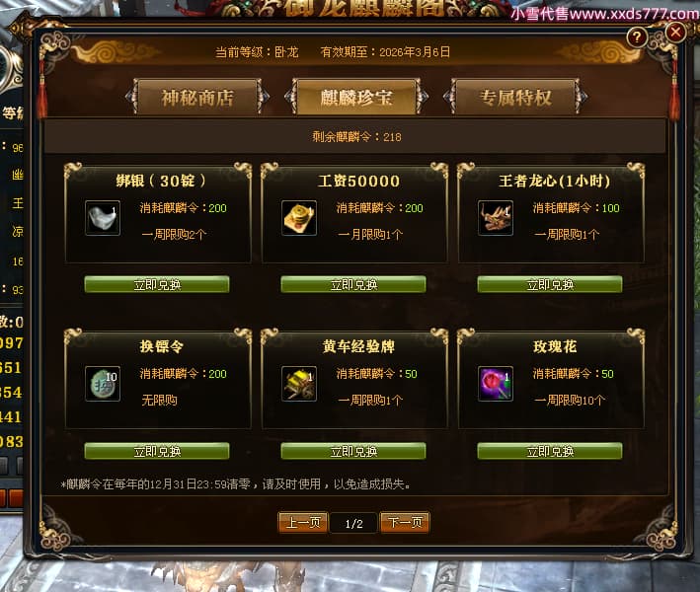This screenshot has width=700, height=592.
Task: Click the green 换镖令 token icon
Action: pyautogui.click(x=103, y=384)
